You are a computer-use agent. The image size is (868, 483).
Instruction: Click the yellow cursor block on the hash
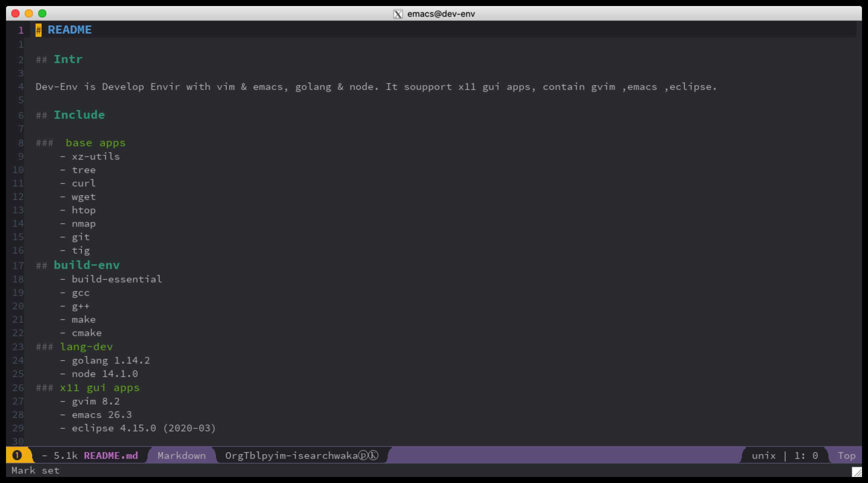tap(39, 30)
